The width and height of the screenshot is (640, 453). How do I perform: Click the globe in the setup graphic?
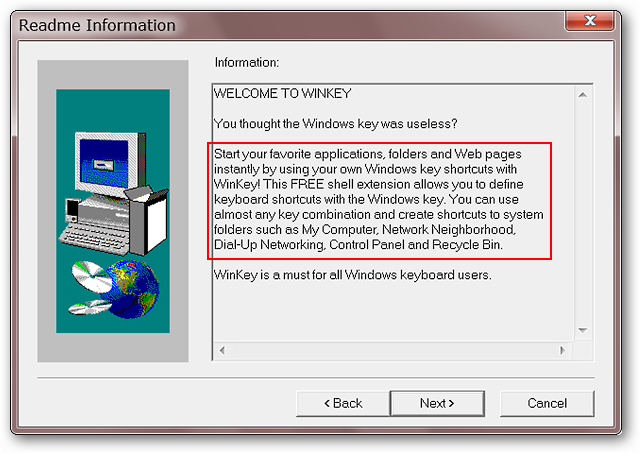132,286
